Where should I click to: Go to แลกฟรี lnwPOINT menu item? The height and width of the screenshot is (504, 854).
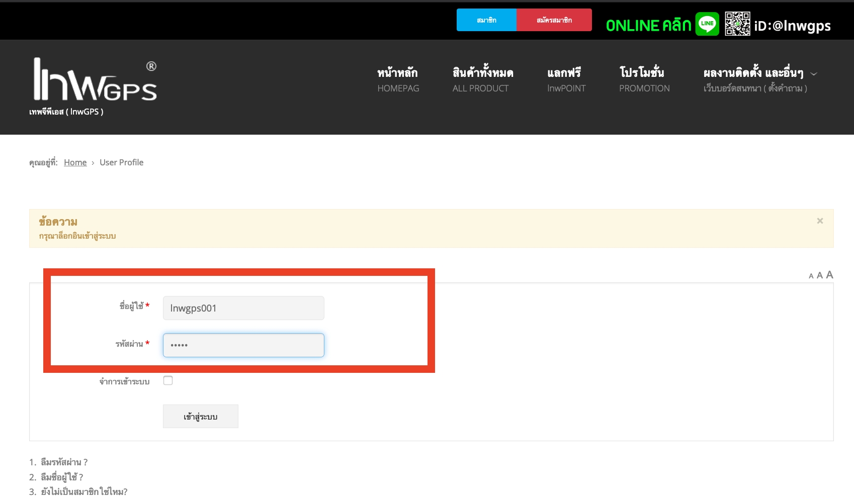pos(566,80)
